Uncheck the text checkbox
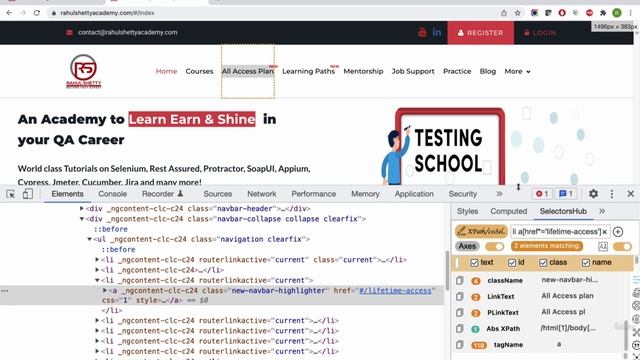Image resolution: width=640 pixels, height=360 pixels. coord(474,262)
